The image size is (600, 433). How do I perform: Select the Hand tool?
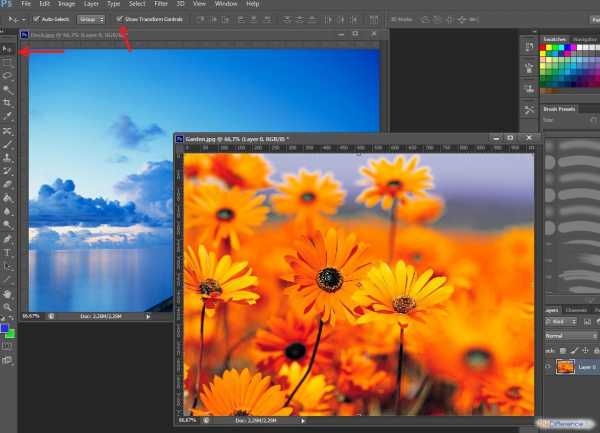tap(7, 294)
